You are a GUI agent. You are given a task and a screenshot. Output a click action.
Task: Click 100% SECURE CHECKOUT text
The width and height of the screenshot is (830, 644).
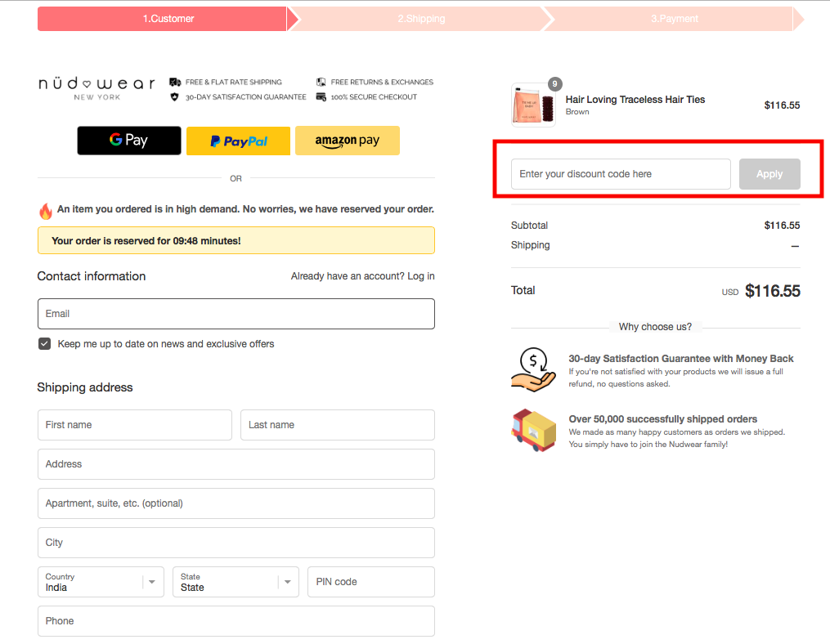[x=374, y=96]
